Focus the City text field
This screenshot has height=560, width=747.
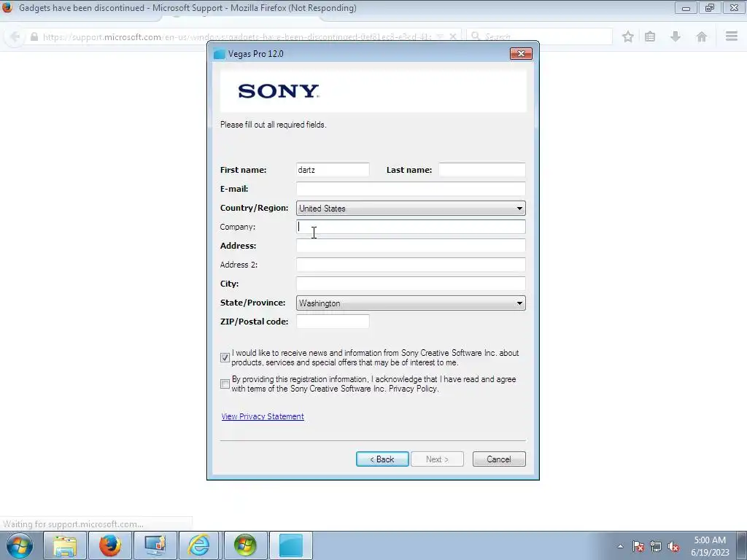tap(411, 284)
